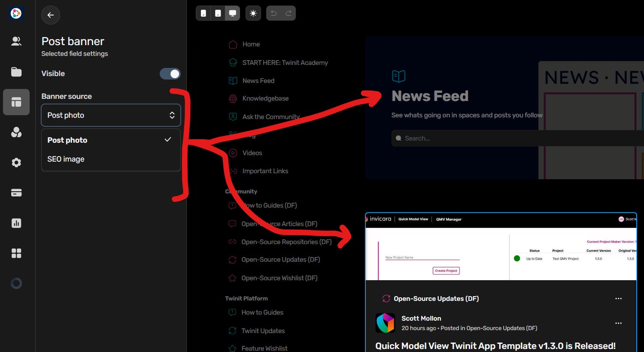Click the Home icon in the navigation
Image resolution: width=644 pixels, height=352 pixels.
coord(233,44)
